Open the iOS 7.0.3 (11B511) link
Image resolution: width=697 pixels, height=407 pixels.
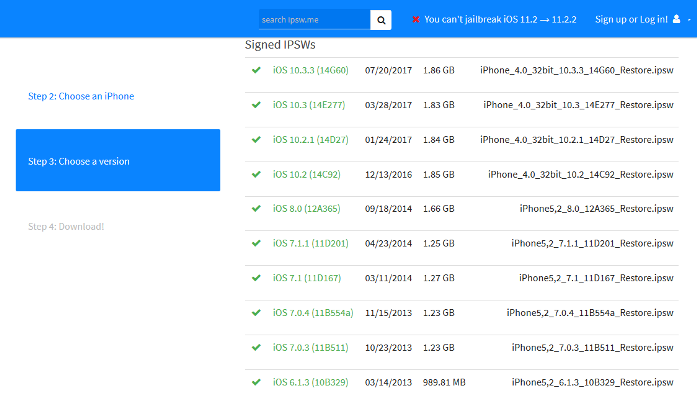(x=312, y=348)
